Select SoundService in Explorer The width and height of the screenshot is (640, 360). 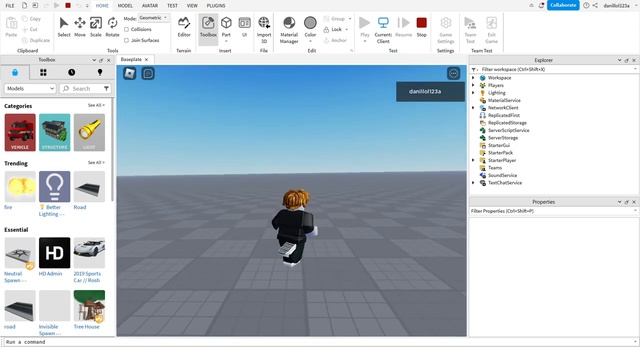coord(502,175)
